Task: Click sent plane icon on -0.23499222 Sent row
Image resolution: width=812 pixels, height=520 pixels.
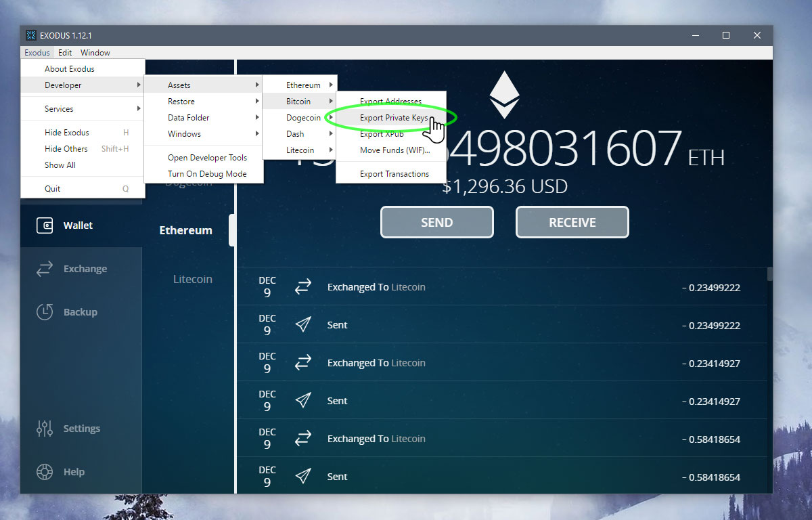Action: [x=302, y=325]
